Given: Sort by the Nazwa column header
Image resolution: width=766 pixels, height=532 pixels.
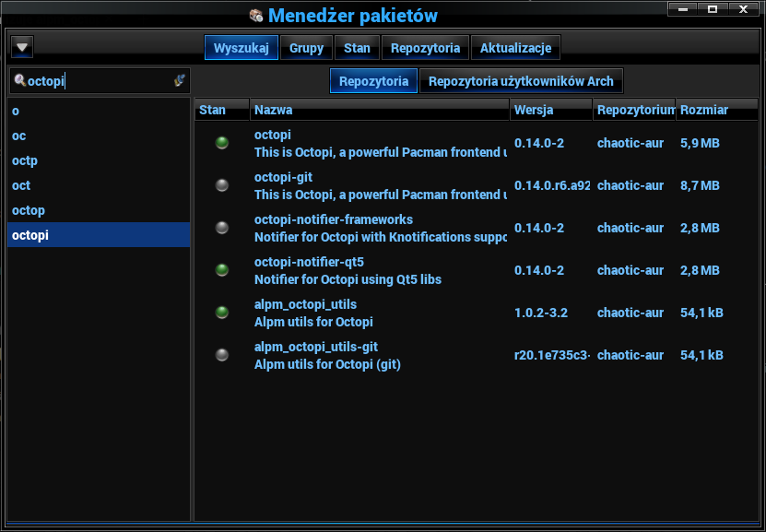Looking at the screenshot, I should pos(380,110).
